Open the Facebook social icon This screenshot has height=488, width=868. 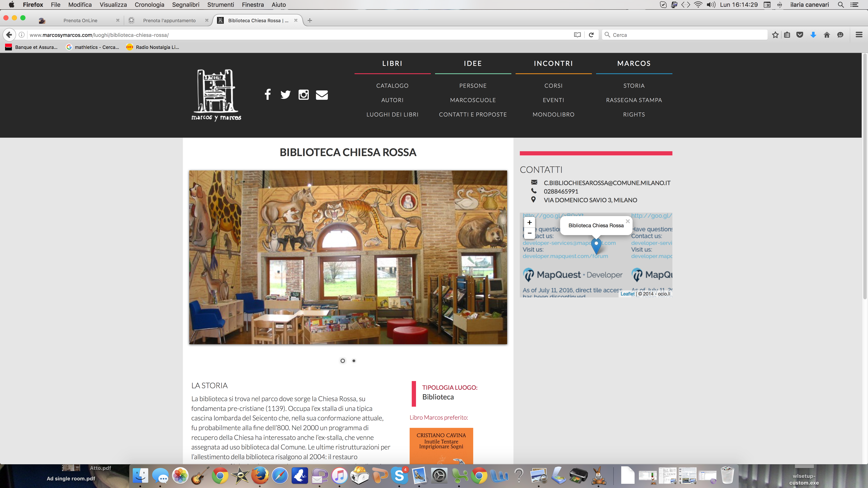pos(268,94)
